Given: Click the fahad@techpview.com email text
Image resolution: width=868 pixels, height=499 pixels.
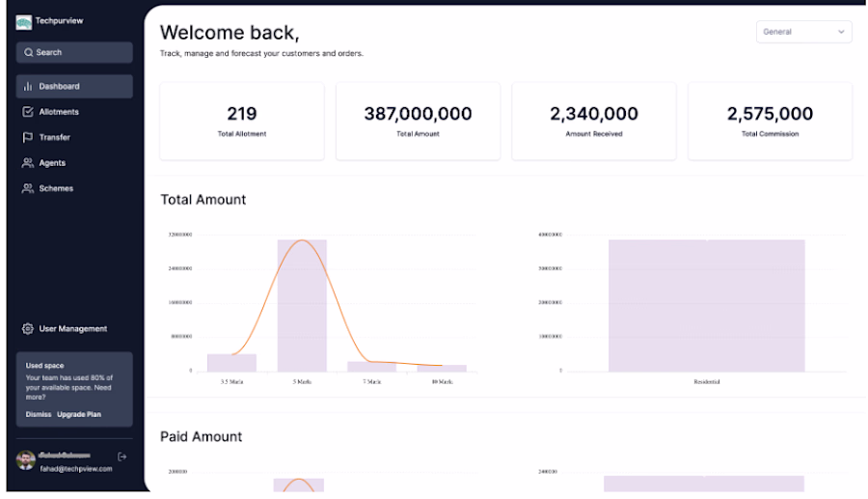Looking at the screenshot, I should click(76, 468).
